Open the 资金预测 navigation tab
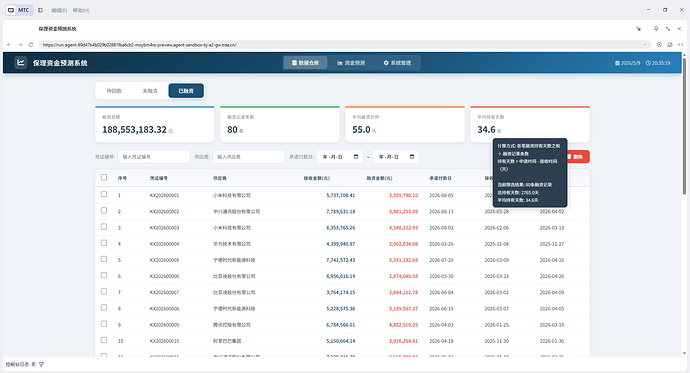 click(351, 63)
